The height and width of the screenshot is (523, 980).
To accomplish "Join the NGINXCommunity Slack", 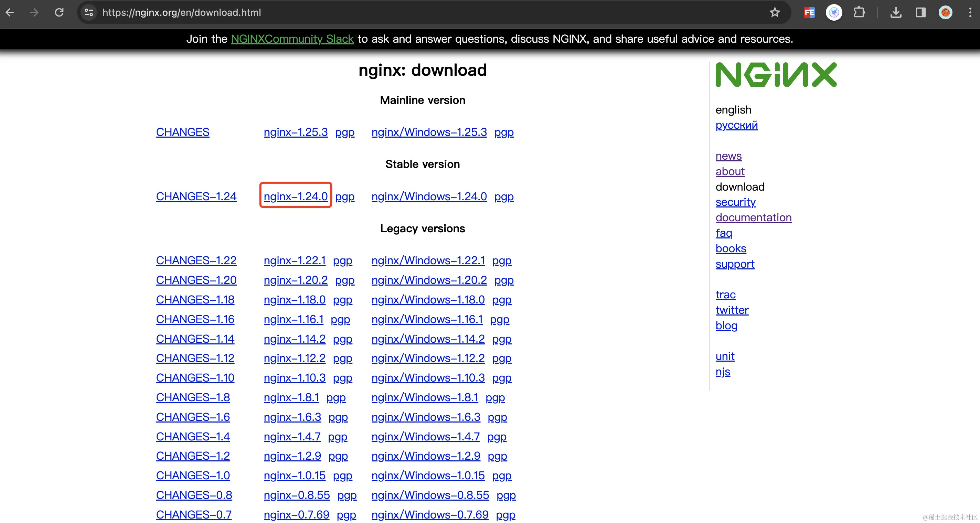I will point(292,39).
